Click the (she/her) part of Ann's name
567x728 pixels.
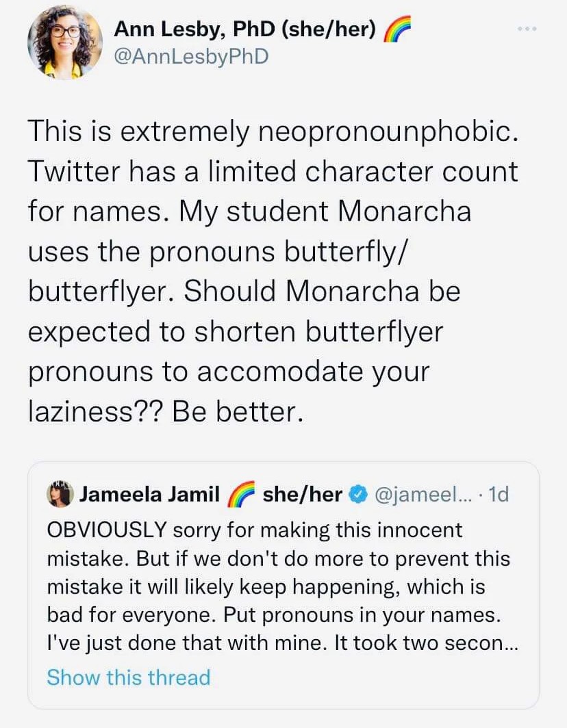328,29
